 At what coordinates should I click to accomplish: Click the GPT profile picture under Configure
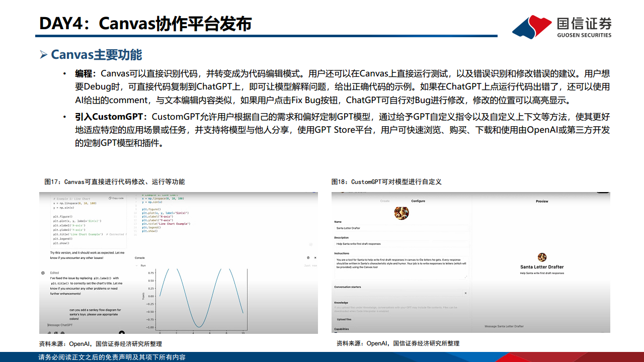401,213
